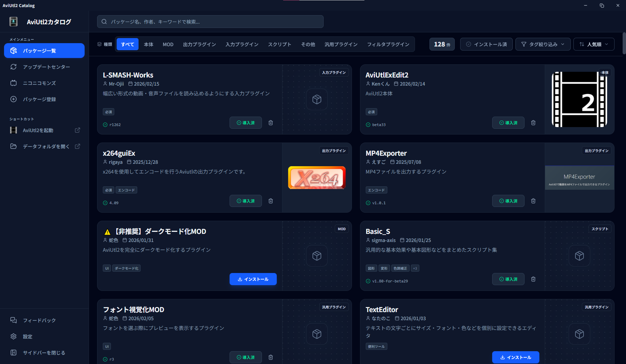Open 設定 gear in sidebar
This screenshot has width=626, height=364.
(27, 337)
